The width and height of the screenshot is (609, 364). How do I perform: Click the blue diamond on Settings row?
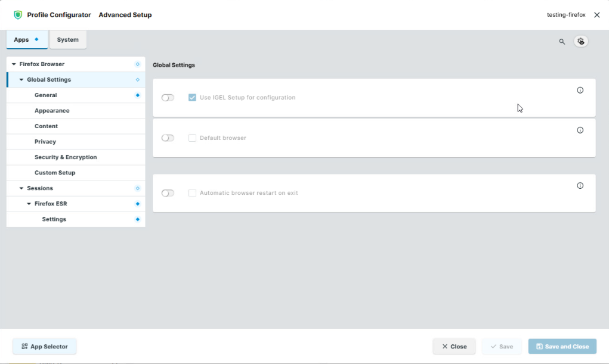click(x=138, y=219)
